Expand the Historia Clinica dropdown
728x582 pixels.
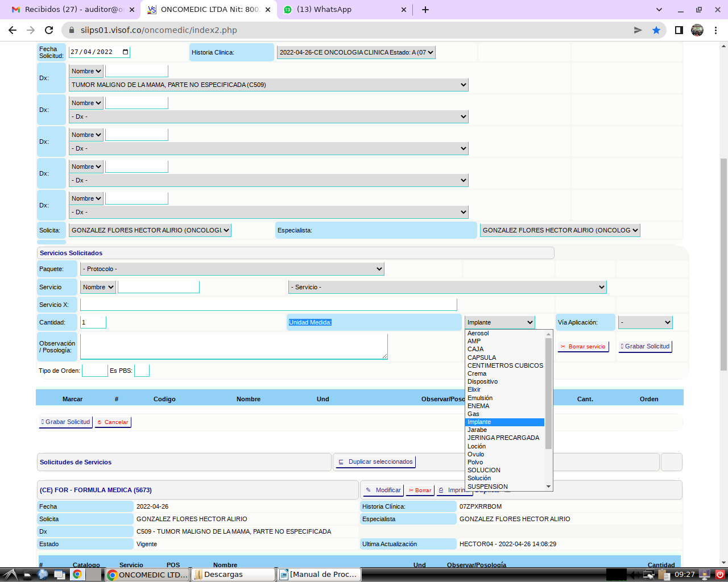pyautogui.click(x=356, y=52)
